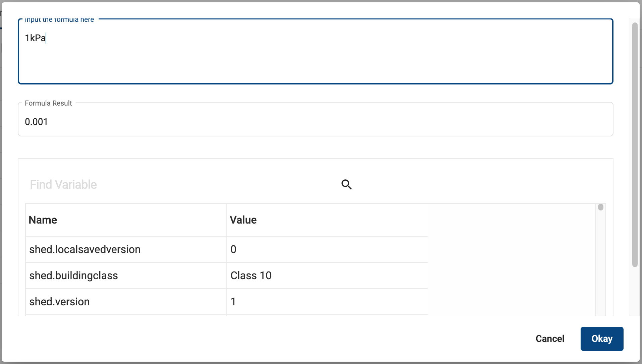Click the variable table scrollbar thumb

coord(601,207)
